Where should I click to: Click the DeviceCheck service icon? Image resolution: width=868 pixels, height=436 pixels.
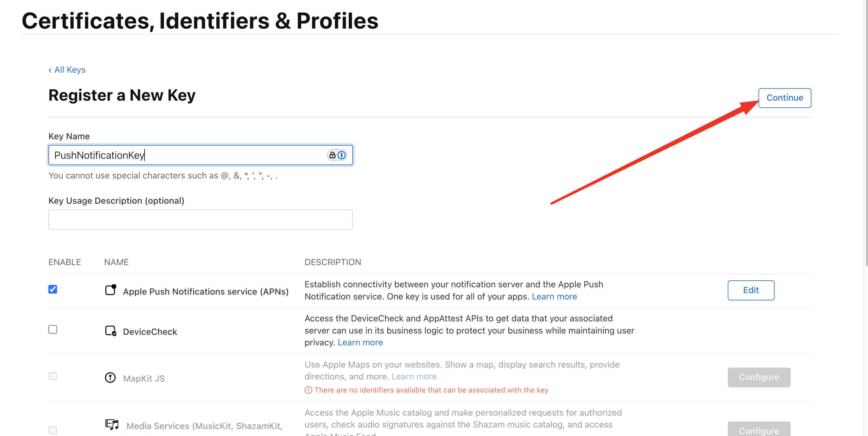click(110, 330)
